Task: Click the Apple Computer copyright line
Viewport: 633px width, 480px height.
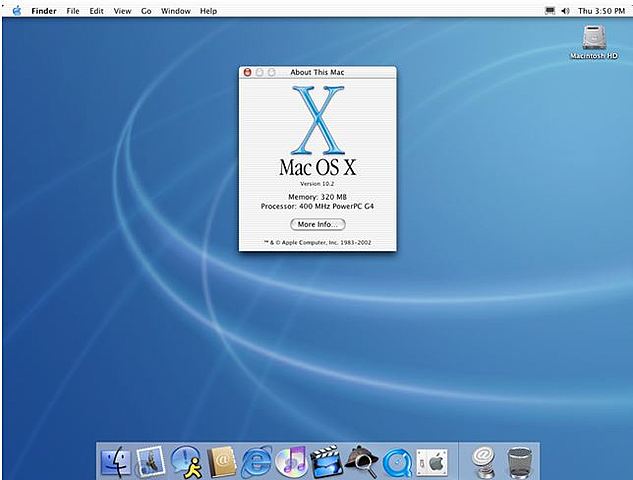Action: (317, 243)
